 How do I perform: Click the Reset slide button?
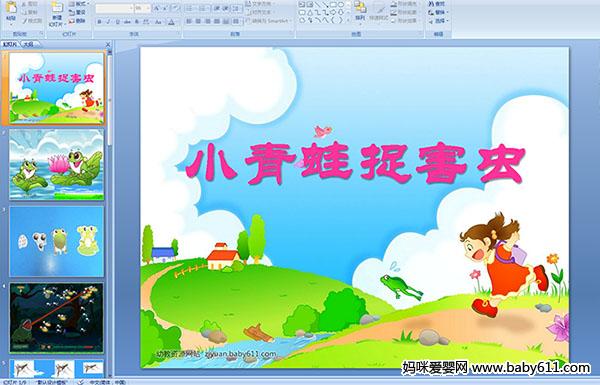[77, 13]
